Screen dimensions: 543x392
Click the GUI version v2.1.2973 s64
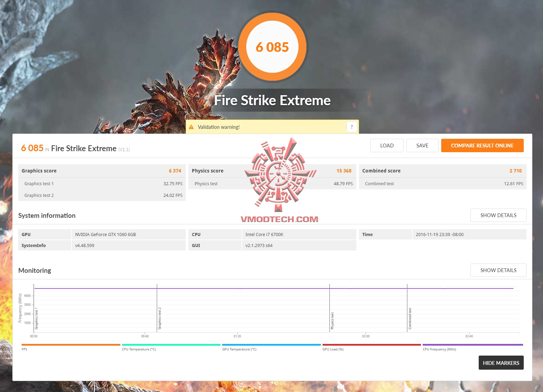tap(259, 246)
